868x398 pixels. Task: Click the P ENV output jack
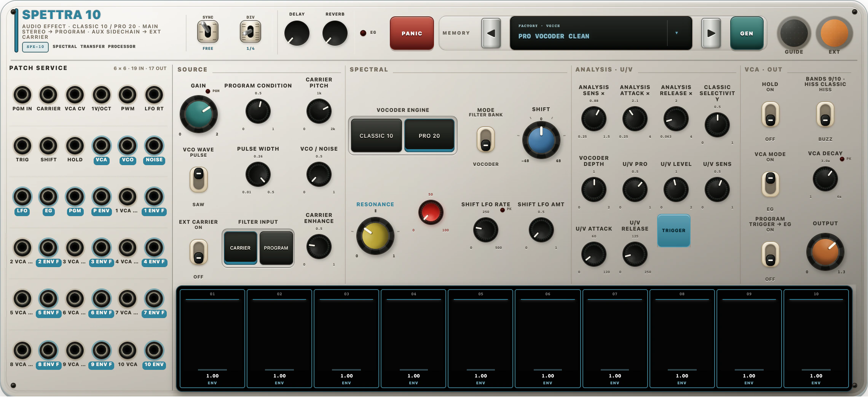pos(101,196)
